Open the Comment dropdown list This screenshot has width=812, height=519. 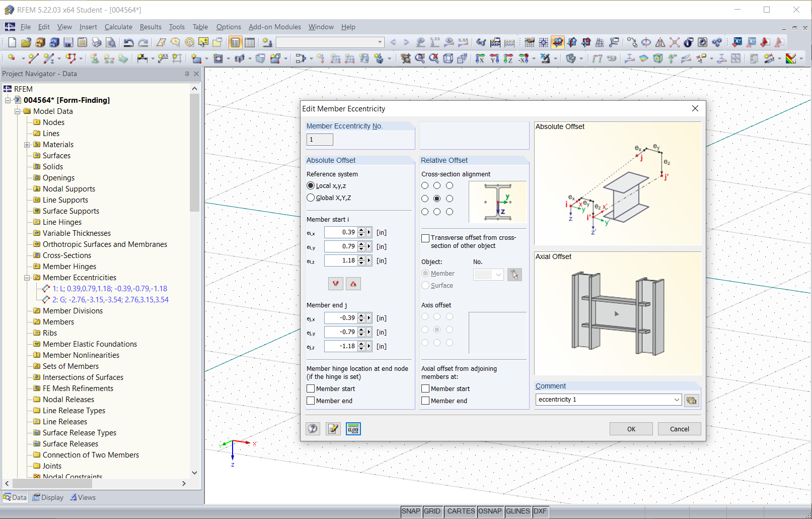point(677,400)
